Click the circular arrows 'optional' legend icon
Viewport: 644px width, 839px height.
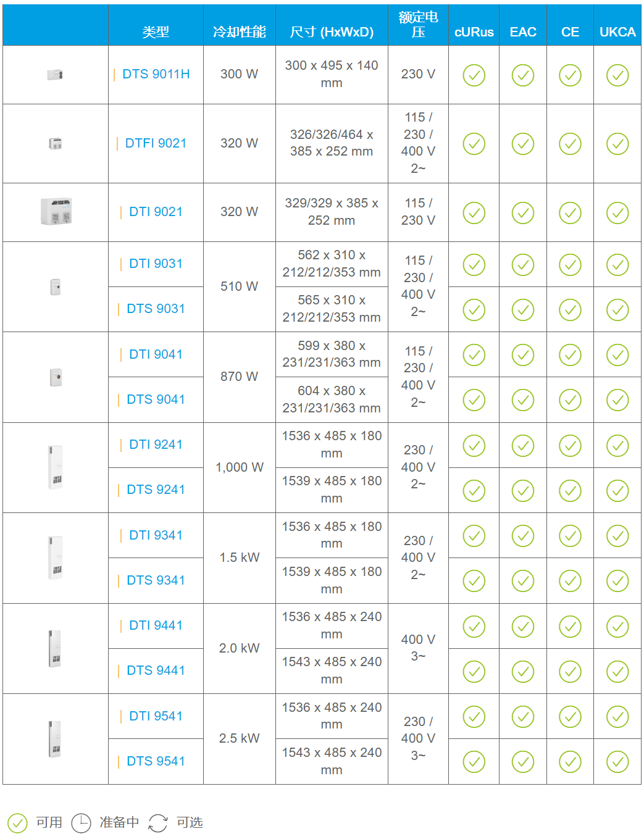click(158, 823)
